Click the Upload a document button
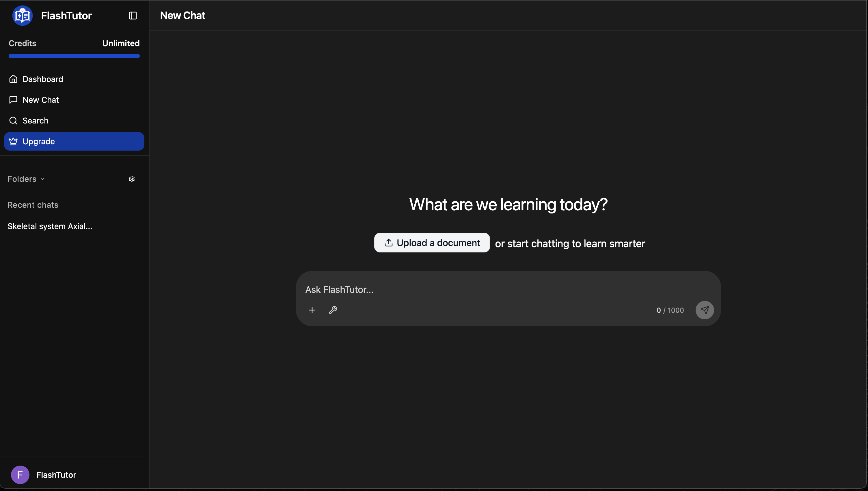The height and width of the screenshot is (491, 868). click(432, 243)
